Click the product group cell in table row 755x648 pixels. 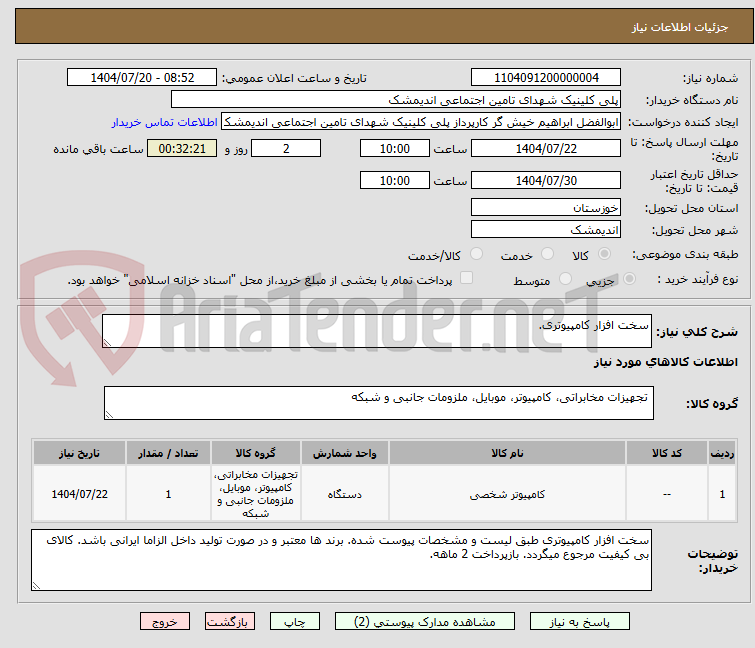point(256,494)
